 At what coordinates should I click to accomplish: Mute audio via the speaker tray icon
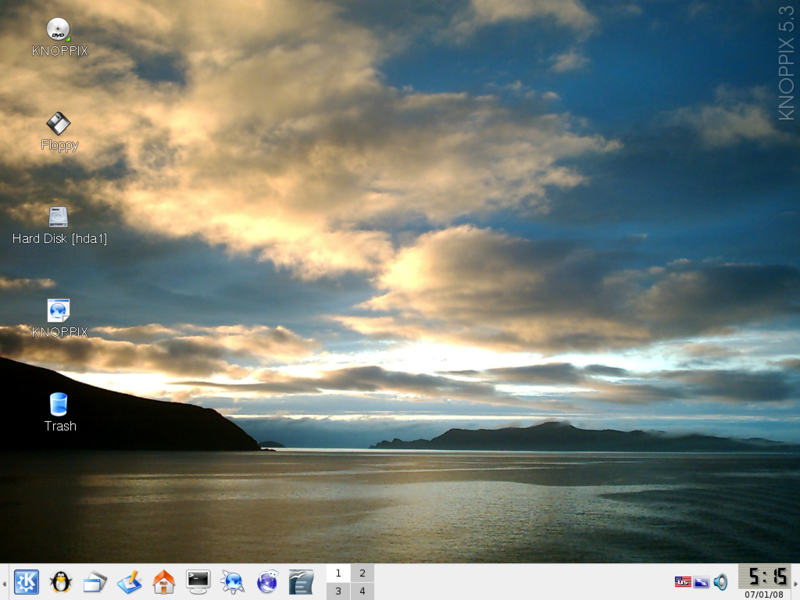coord(719,581)
